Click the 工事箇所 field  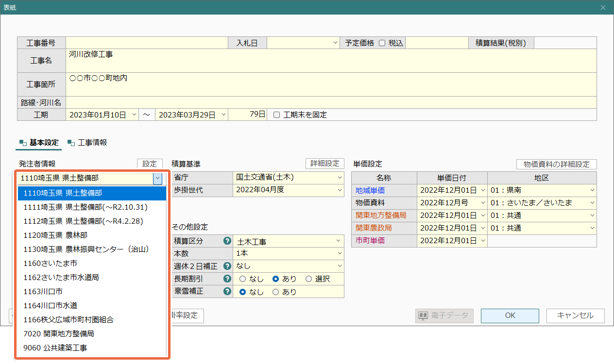[x=331, y=84]
